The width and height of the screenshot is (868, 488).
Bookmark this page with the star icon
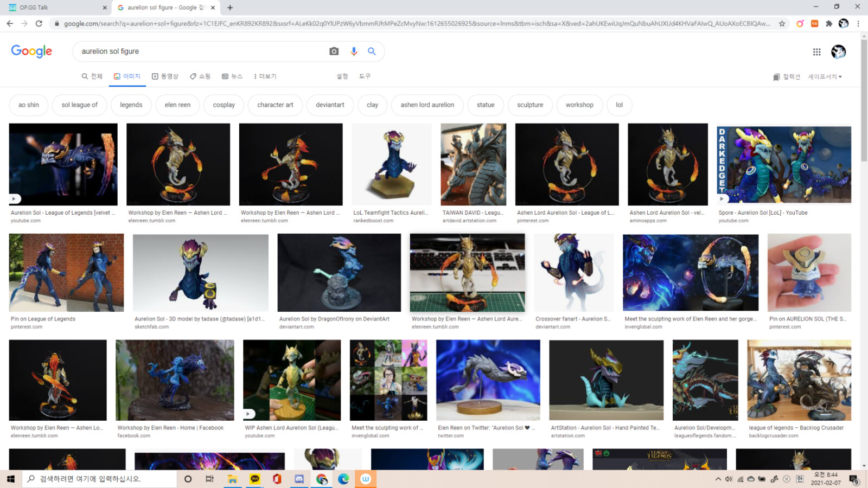click(782, 24)
